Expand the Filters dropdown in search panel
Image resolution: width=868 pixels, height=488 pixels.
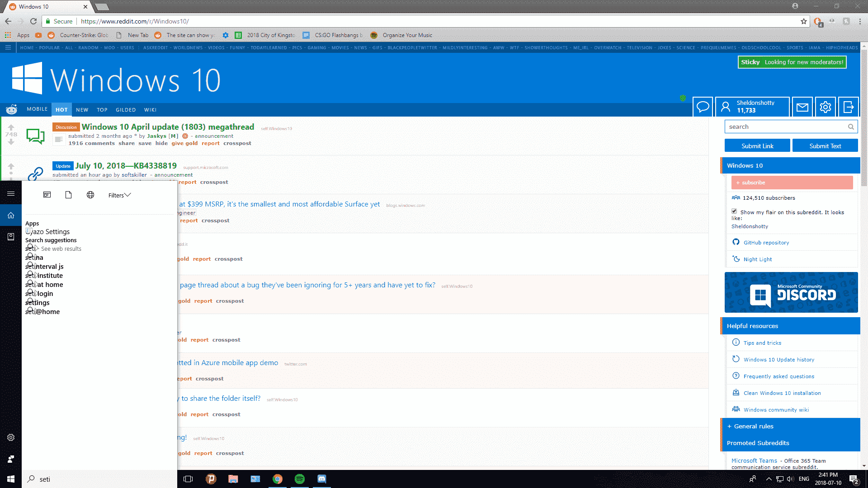(x=119, y=195)
